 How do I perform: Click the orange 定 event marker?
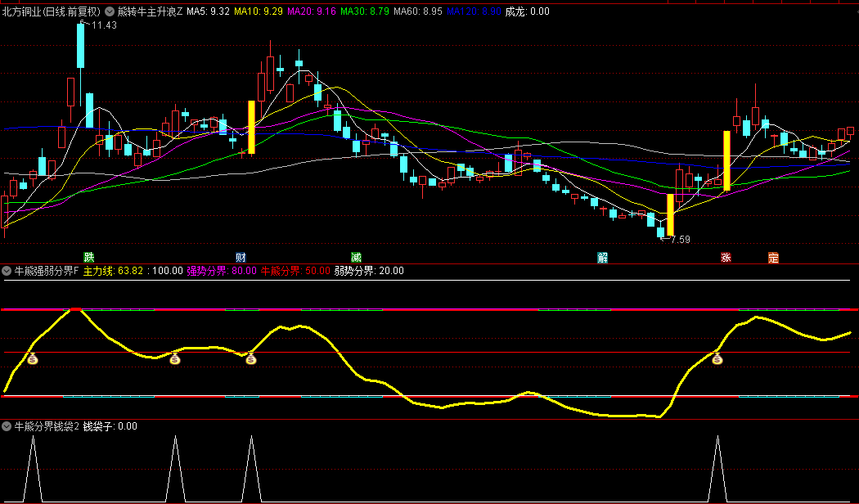pyautogui.click(x=773, y=257)
